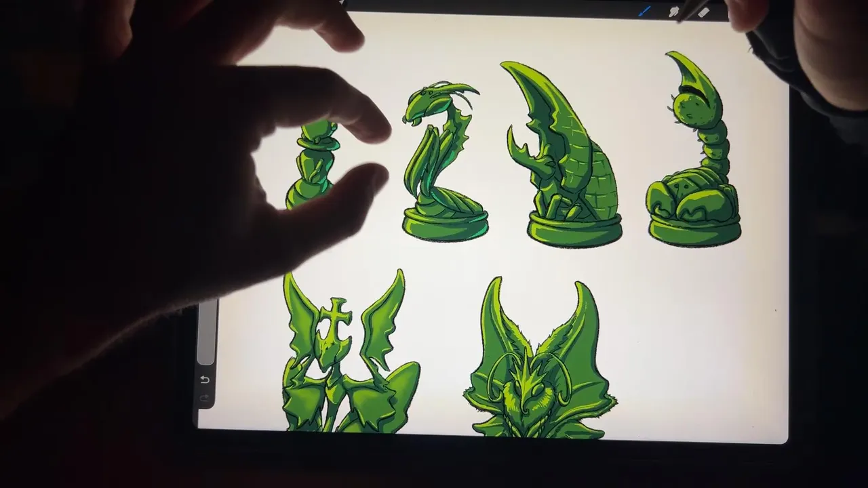Tap the Undo arrow in sidebar
The image size is (868, 488).
point(205,380)
